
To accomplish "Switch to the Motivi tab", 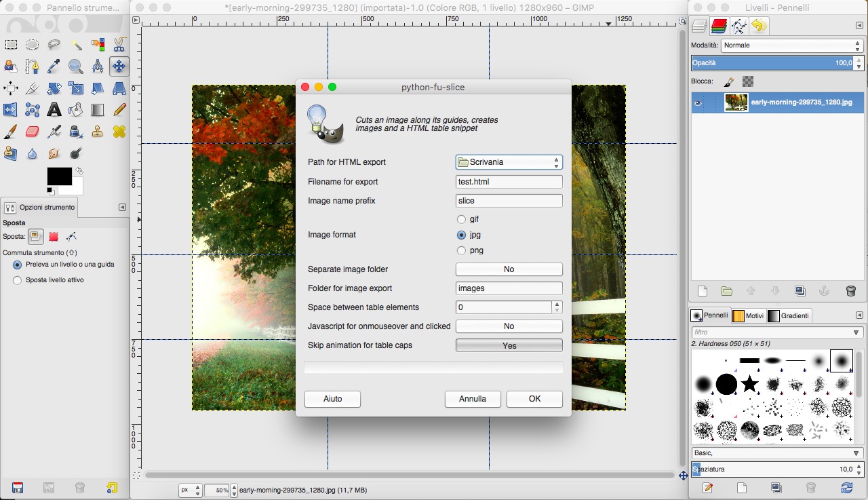I will point(748,315).
